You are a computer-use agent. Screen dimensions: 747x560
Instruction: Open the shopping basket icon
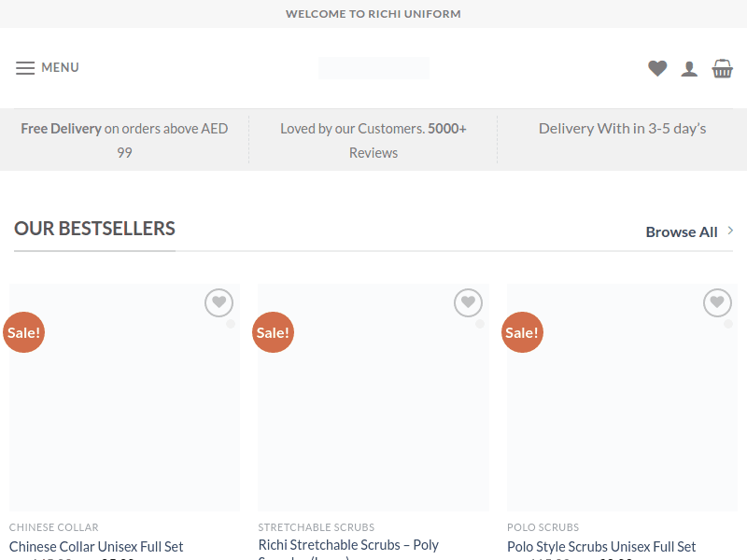[x=722, y=68]
